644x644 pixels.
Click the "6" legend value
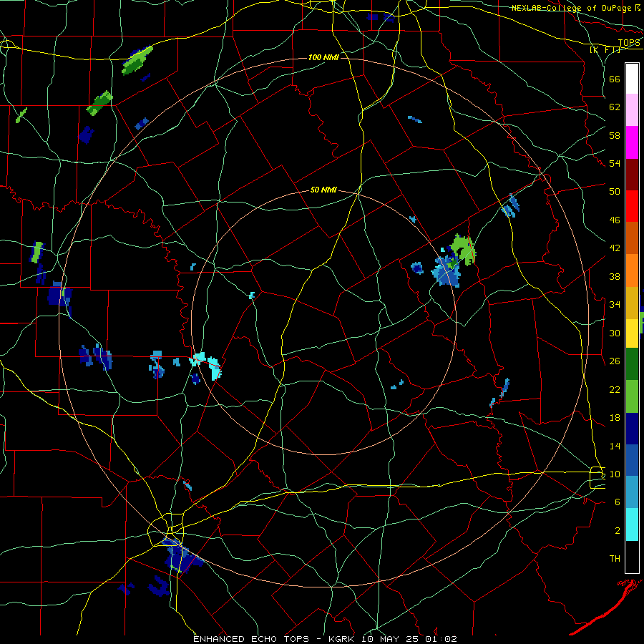(x=618, y=502)
